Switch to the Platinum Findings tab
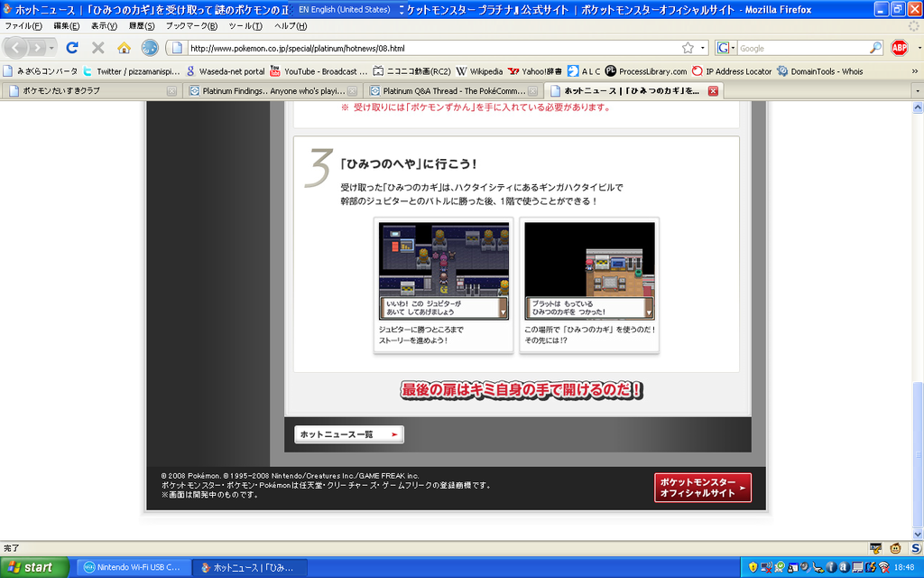Viewport: 924px width, 578px height. [273, 91]
